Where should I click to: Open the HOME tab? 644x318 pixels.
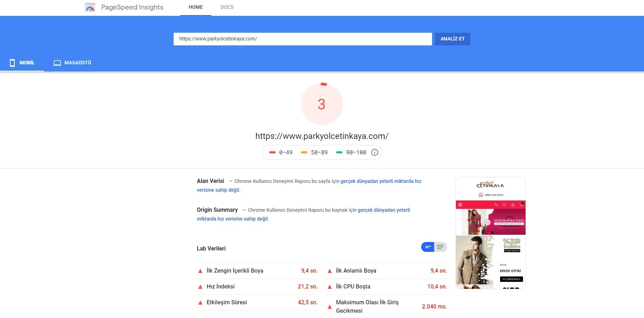[196, 7]
